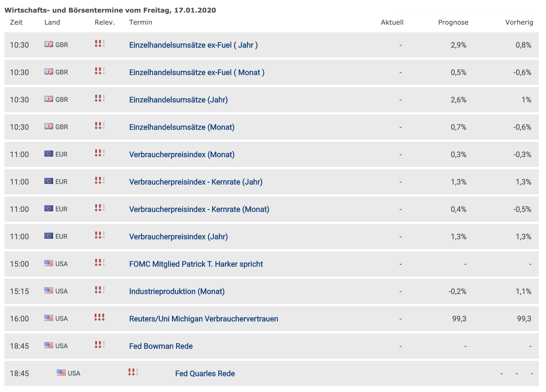
Task: Open the Verbraucherpreisindex (Monat) link
Action: (x=182, y=154)
